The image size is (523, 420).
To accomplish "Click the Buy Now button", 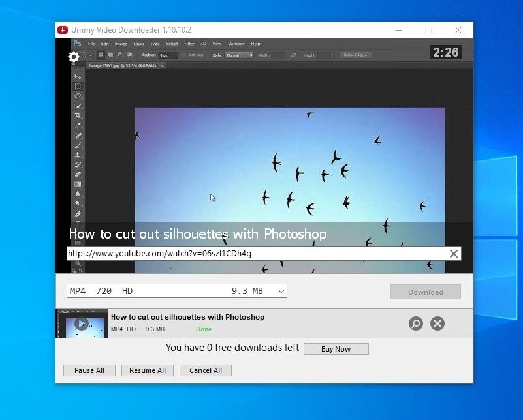I will tap(336, 349).
